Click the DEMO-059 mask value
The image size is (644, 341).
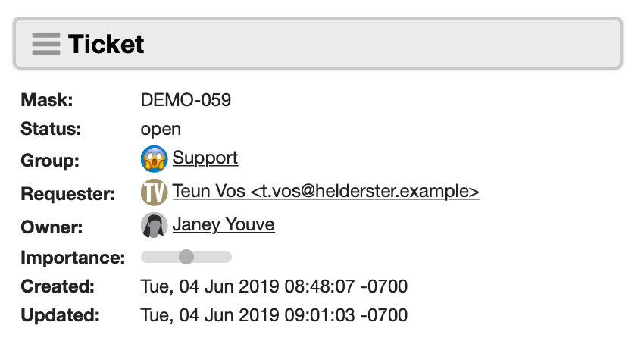pos(186,100)
